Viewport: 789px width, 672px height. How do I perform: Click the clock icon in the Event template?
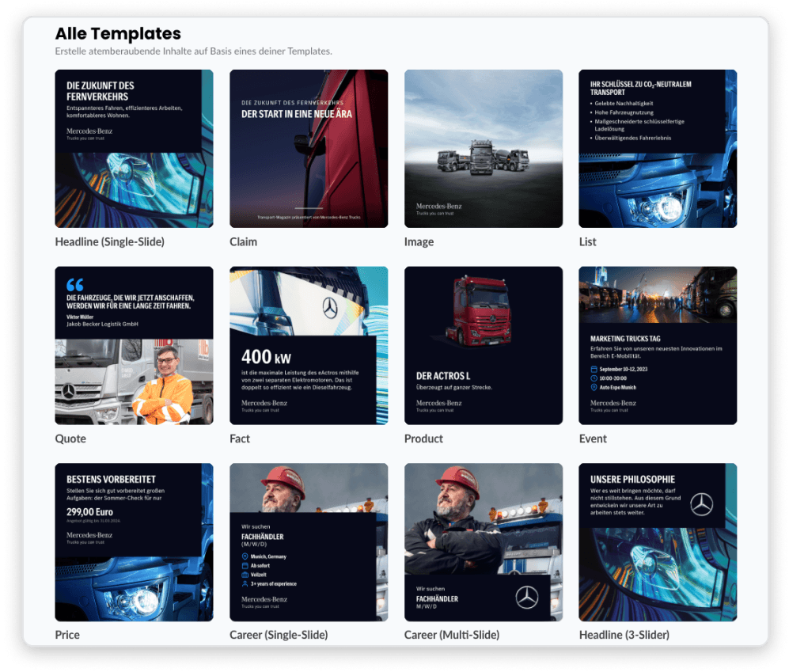(594, 378)
